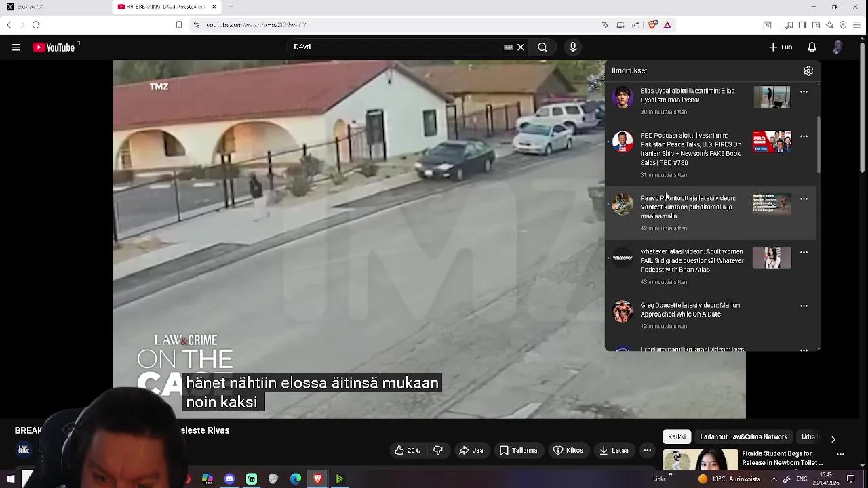
Task: Show next filter chips with arrow
Action: point(833,439)
